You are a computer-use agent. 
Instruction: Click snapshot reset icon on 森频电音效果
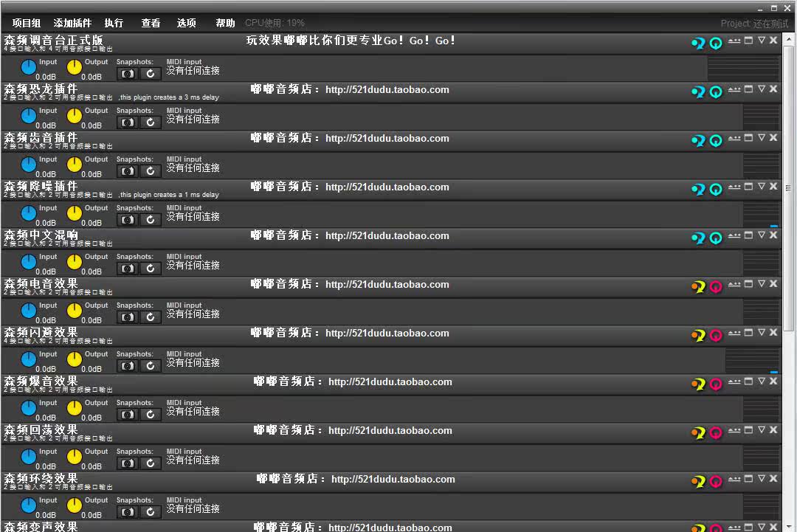coord(150,315)
